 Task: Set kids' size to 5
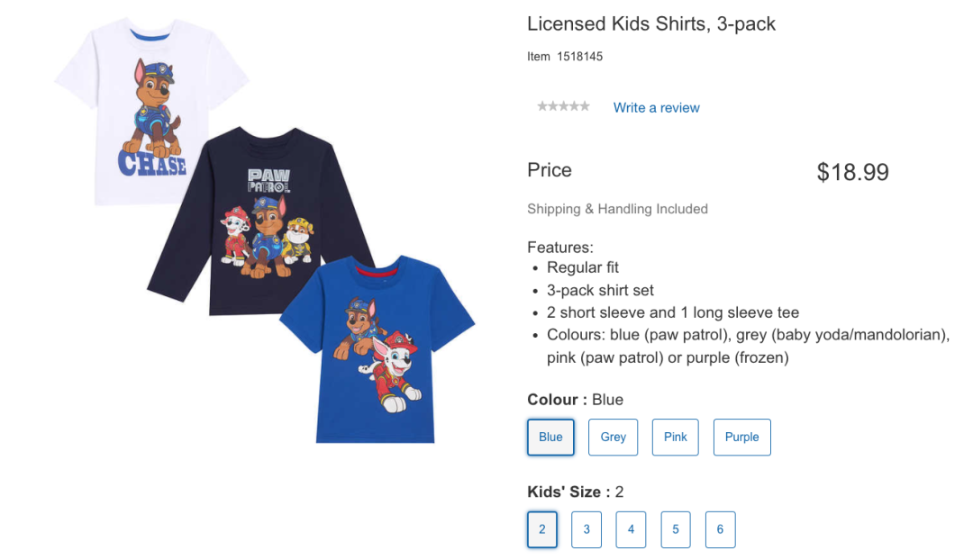(x=676, y=529)
